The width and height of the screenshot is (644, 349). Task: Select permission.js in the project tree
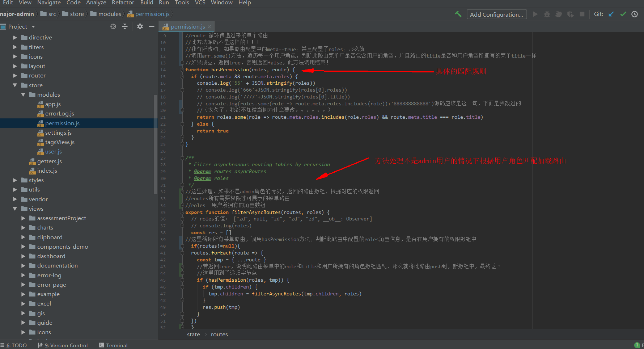(62, 123)
